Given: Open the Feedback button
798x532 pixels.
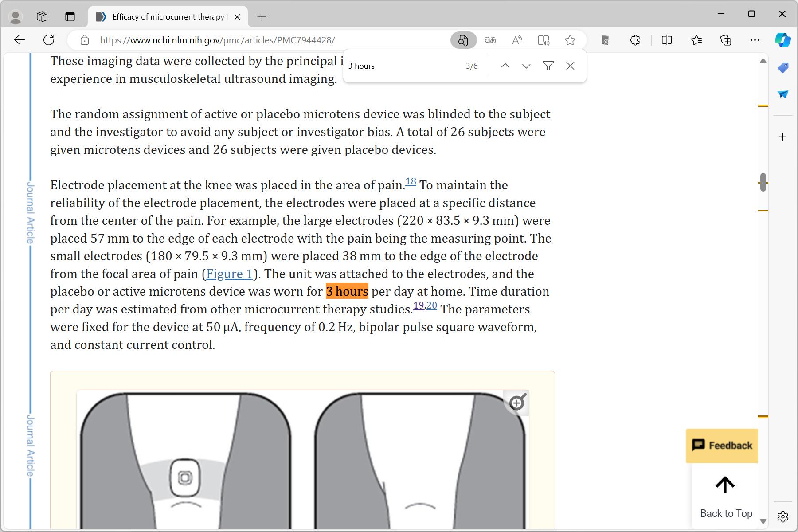Looking at the screenshot, I should click(x=722, y=446).
